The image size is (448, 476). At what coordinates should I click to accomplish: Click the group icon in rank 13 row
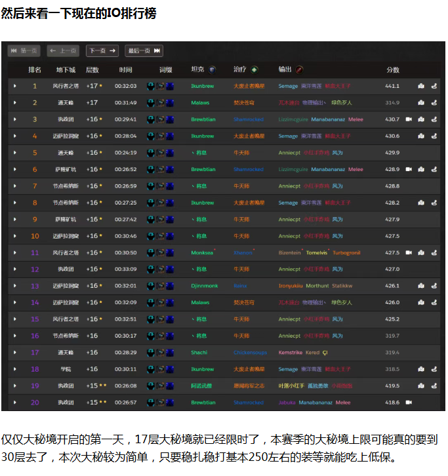click(x=421, y=286)
